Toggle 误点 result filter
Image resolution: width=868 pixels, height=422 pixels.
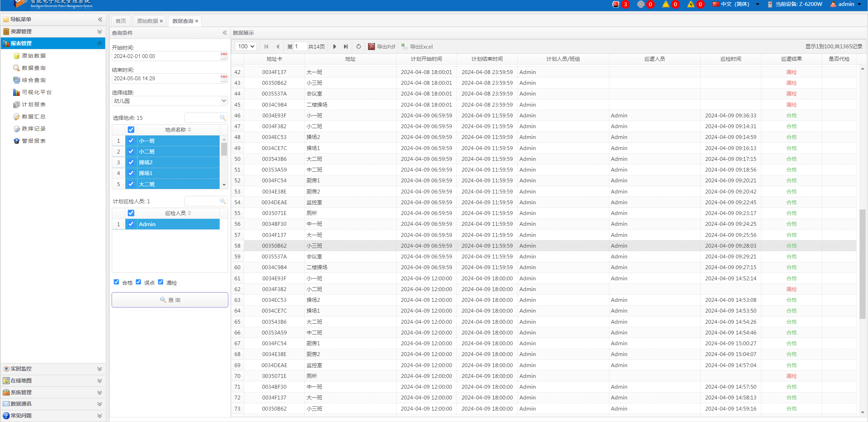click(x=139, y=282)
